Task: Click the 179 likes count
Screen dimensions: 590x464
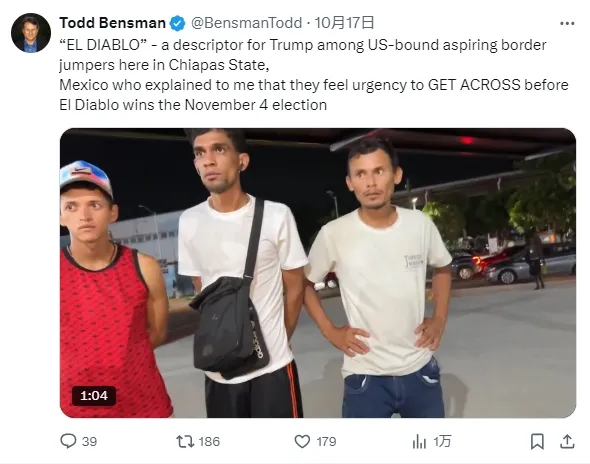Action: pos(326,441)
